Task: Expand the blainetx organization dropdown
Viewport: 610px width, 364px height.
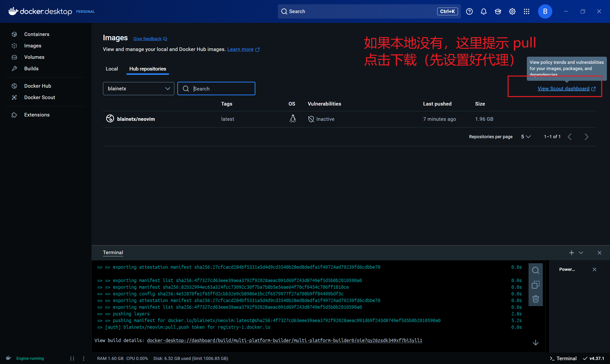Action: coord(139,89)
